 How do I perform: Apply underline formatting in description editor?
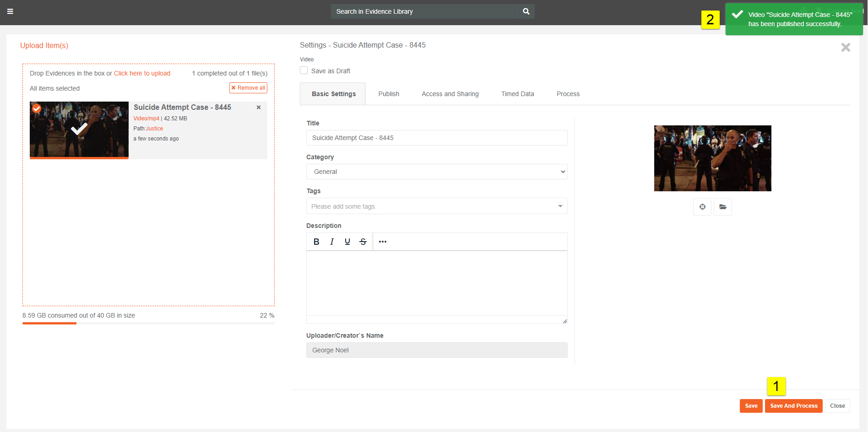[347, 242]
